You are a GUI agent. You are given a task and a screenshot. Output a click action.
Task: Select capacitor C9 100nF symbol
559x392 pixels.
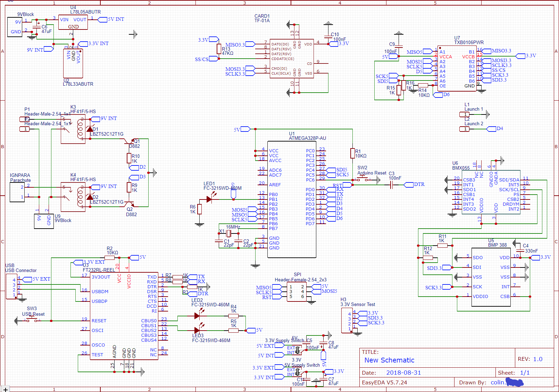tap(399, 46)
